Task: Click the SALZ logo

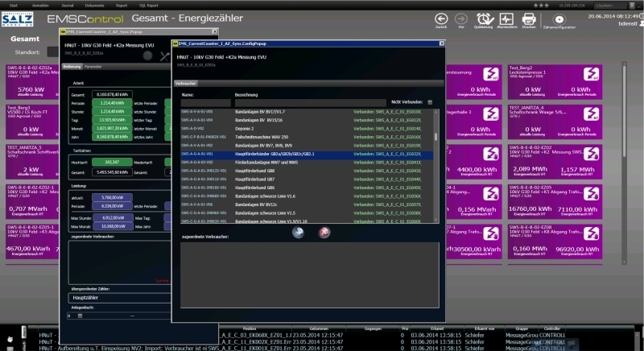Action: (x=17, y=19)
